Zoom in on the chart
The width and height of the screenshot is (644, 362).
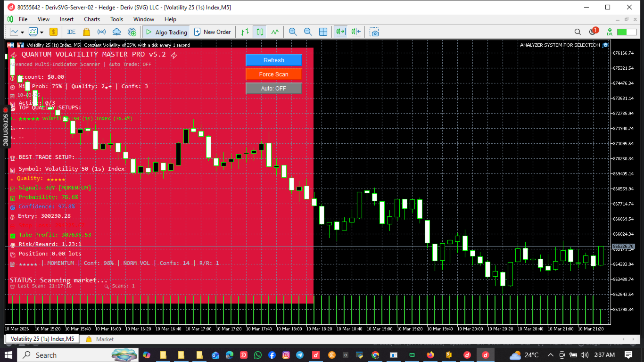tap(293, 32)
